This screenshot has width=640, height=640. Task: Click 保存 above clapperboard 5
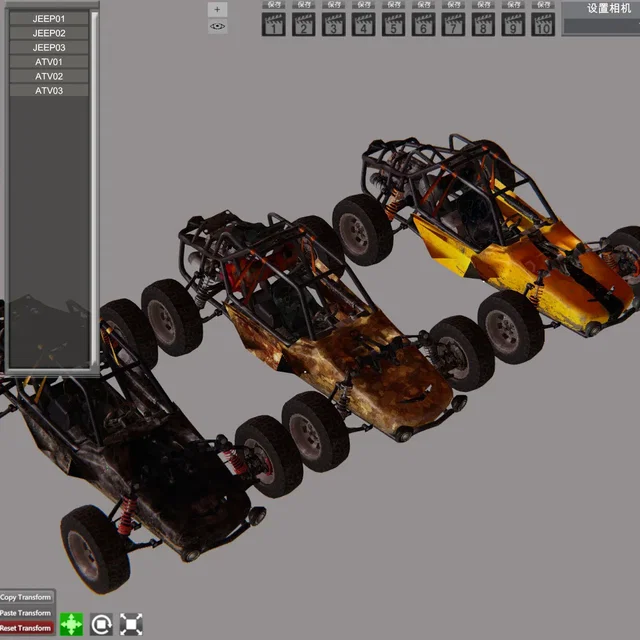(x=393, y=5)
